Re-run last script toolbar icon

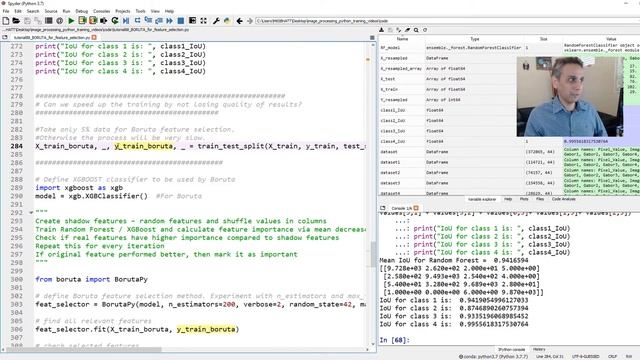click(115, 21)
